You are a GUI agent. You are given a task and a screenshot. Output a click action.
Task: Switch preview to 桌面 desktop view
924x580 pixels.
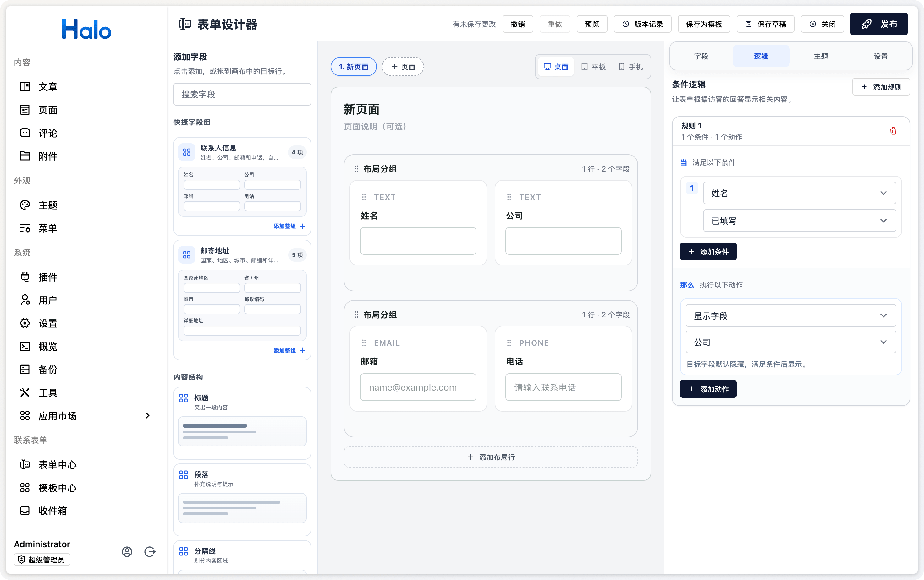click(556, 67)
